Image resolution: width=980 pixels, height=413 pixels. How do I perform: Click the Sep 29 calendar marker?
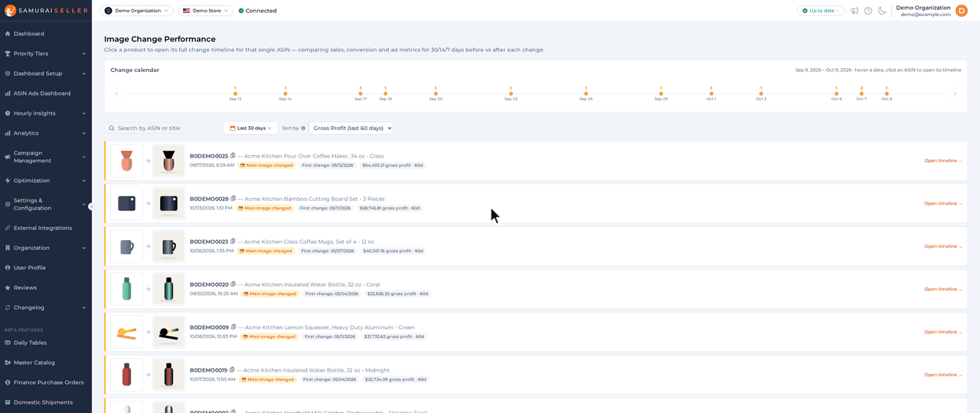[661, 93]
